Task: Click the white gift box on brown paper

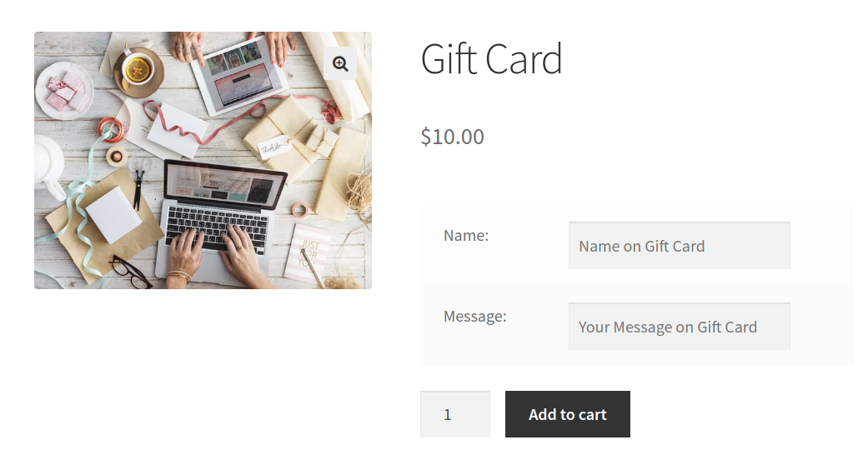Action: click(113, 215)
